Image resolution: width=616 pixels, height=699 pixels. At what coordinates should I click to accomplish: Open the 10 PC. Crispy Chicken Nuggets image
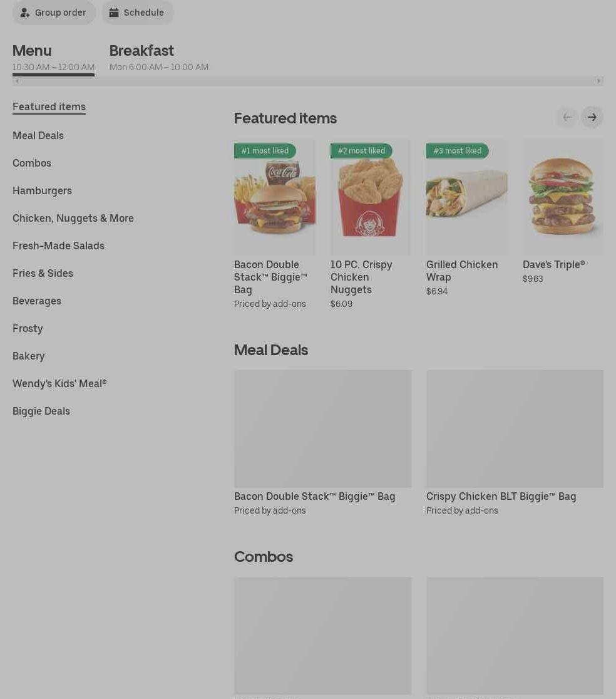(370, 197)
